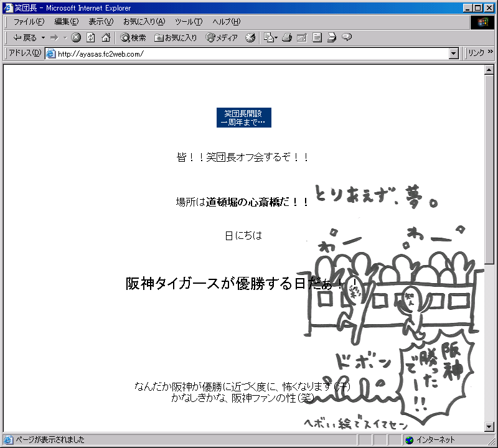Click the hand-drawn bridge cartoon image
Screen dimensions: 498x448
[393, 307]
